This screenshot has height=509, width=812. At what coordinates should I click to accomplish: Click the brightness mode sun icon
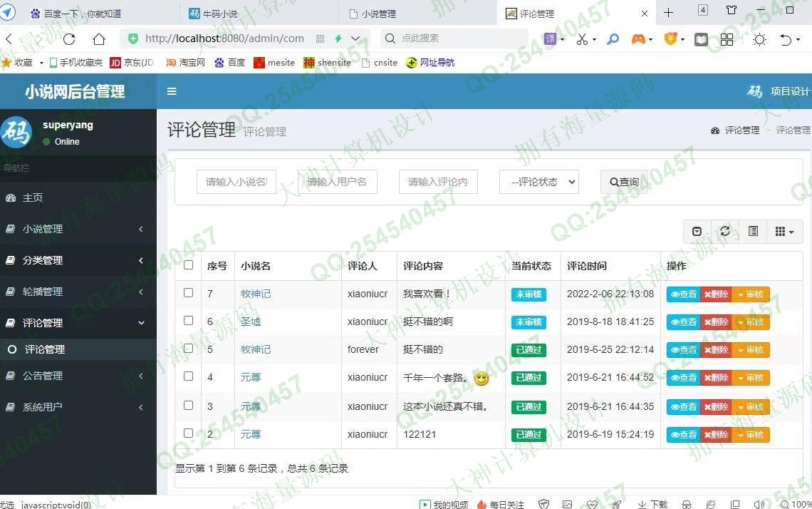[x=760, y=39]
